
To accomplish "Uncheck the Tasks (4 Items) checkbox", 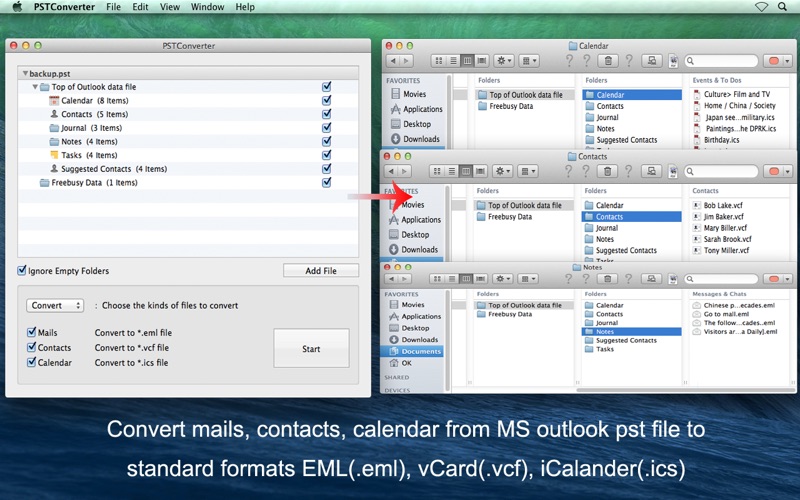I will point(327,155).
